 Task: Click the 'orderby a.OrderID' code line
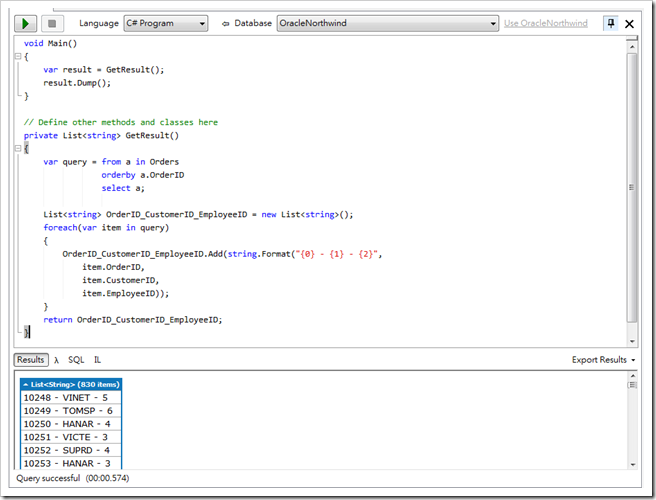[x=143, y=175]
